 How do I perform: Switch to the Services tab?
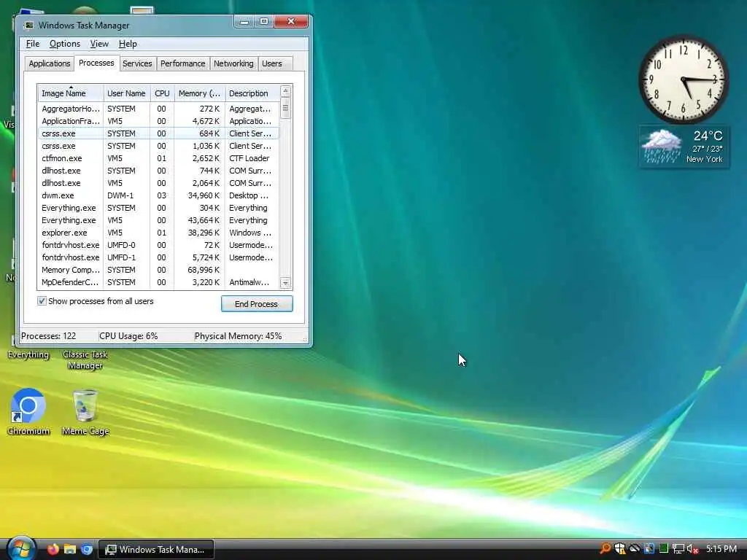(x=137, y=64)
